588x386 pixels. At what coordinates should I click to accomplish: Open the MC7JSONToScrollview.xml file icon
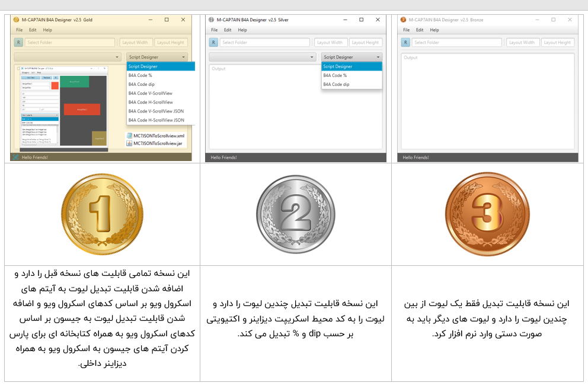(x=129, y=136)
